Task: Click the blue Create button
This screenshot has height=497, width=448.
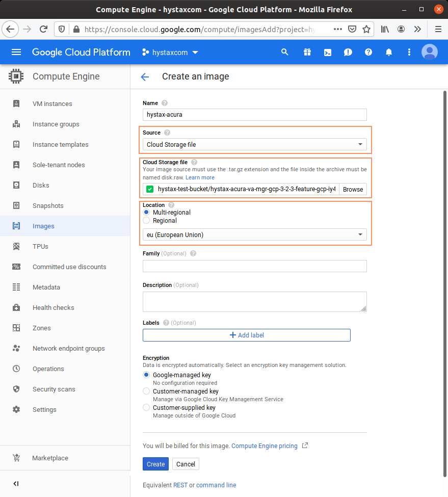Action: 155,464
